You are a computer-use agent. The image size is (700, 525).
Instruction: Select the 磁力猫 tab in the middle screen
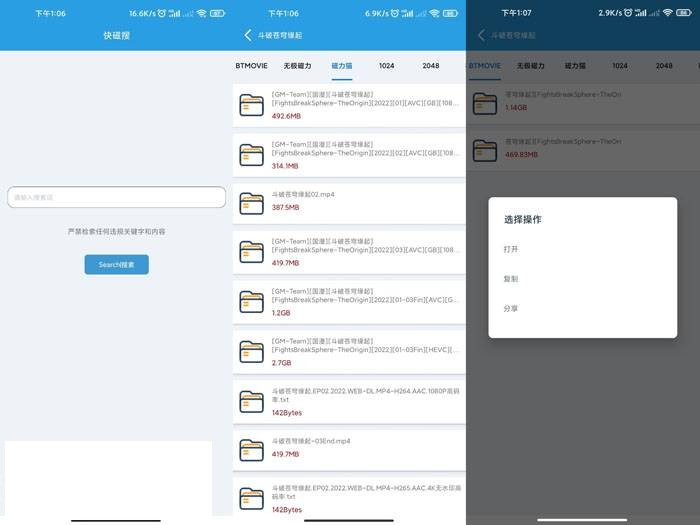pos(342,66)
